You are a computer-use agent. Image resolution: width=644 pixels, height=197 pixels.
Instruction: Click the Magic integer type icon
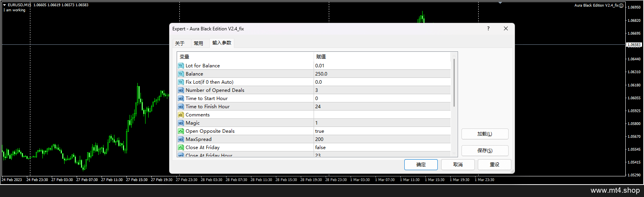(181, 123)
